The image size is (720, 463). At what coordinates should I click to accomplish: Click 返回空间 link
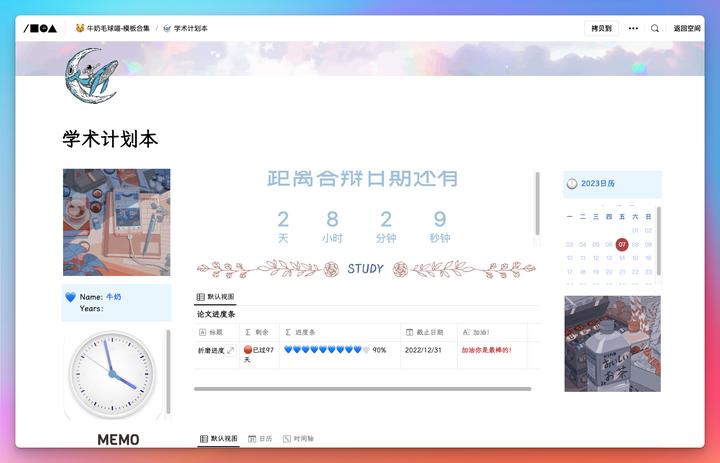point(687,28)
